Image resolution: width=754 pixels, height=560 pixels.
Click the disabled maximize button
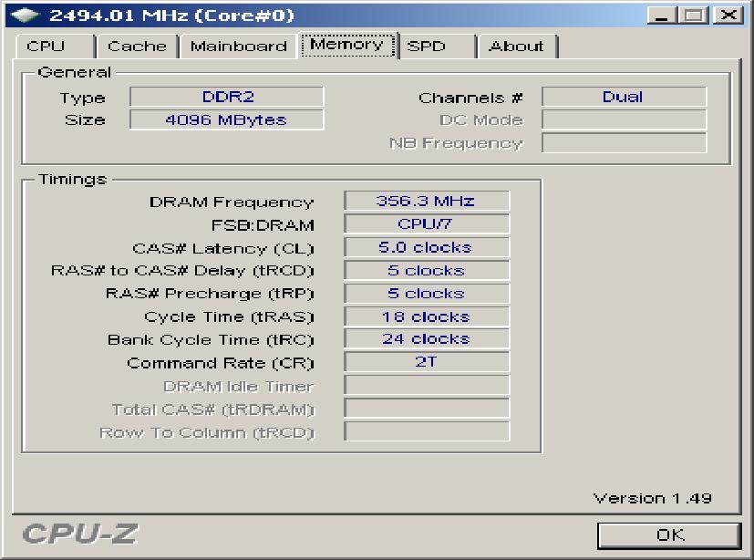694,15
